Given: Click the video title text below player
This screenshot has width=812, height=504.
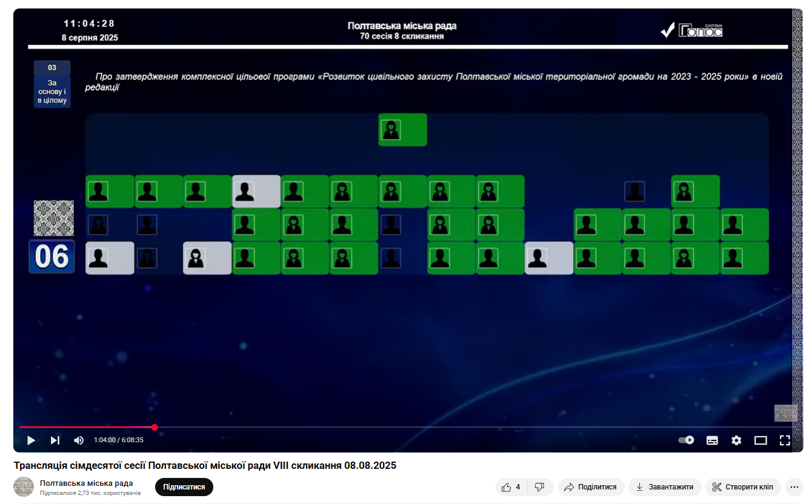Looking at the screenshot, I should [x=205, y=465].
